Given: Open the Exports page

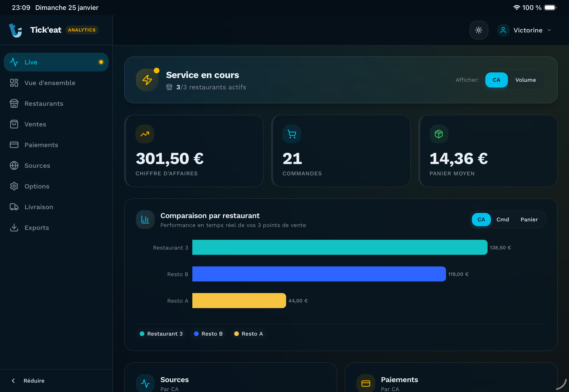Looking at the screenshot, I should point(37,228).
